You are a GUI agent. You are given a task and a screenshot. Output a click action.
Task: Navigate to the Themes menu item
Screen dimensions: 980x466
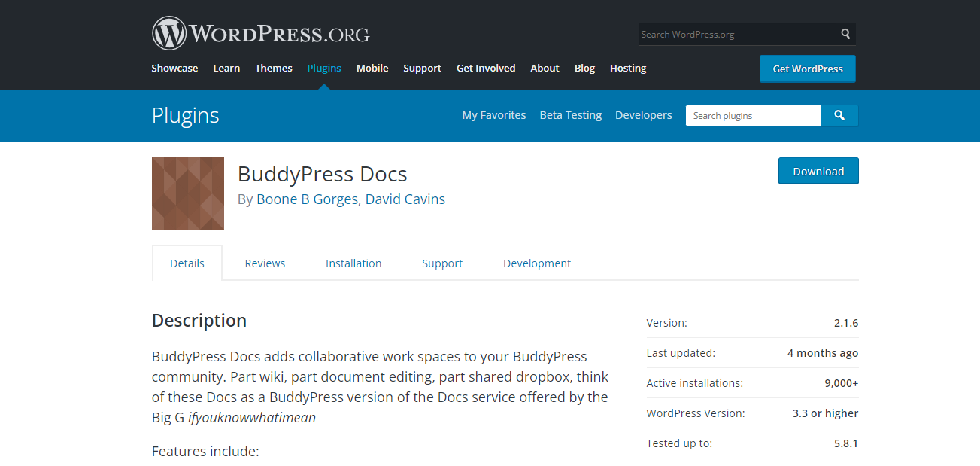coord(273,68)
